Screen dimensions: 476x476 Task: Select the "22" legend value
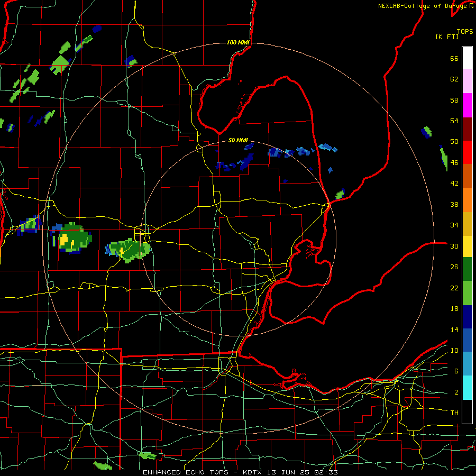pyautogui.click(x=454, y=288)
